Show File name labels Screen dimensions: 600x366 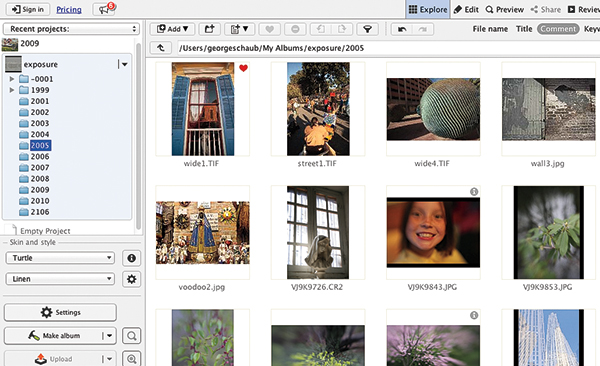click(x=490, y=29)
